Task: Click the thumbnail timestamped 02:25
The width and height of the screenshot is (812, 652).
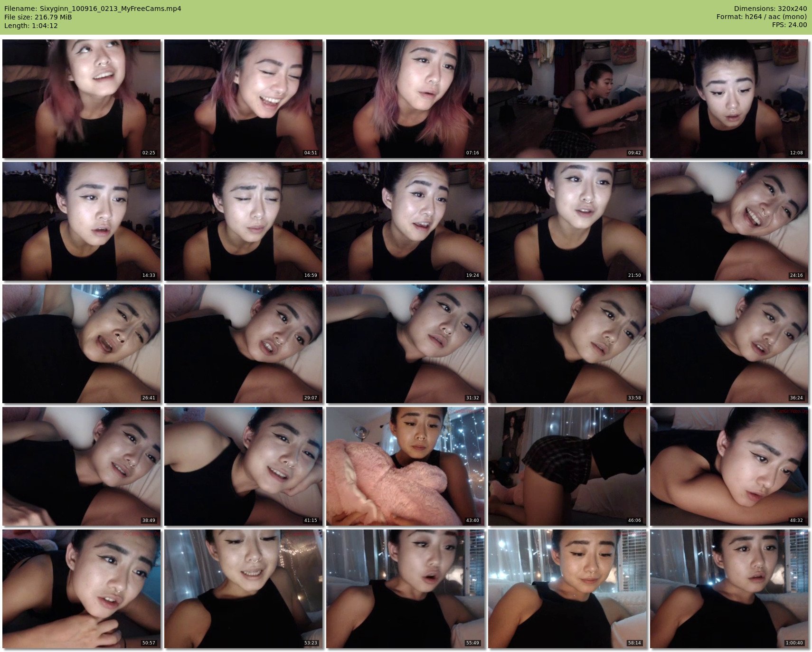Action: [82, 99]
